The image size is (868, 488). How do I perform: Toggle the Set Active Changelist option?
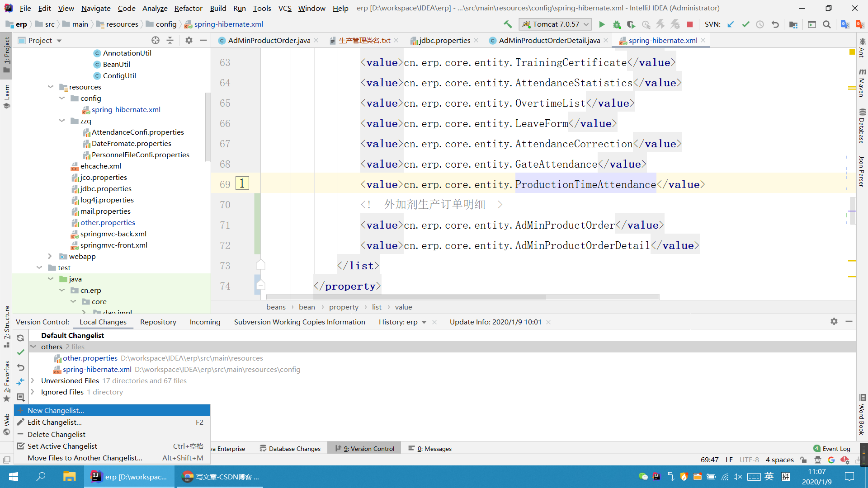pyautogui.click(x=62, y=446)
